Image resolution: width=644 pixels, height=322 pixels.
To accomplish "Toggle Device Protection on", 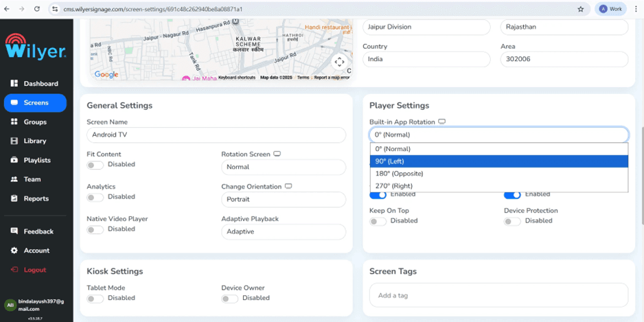I will (512, 221).
